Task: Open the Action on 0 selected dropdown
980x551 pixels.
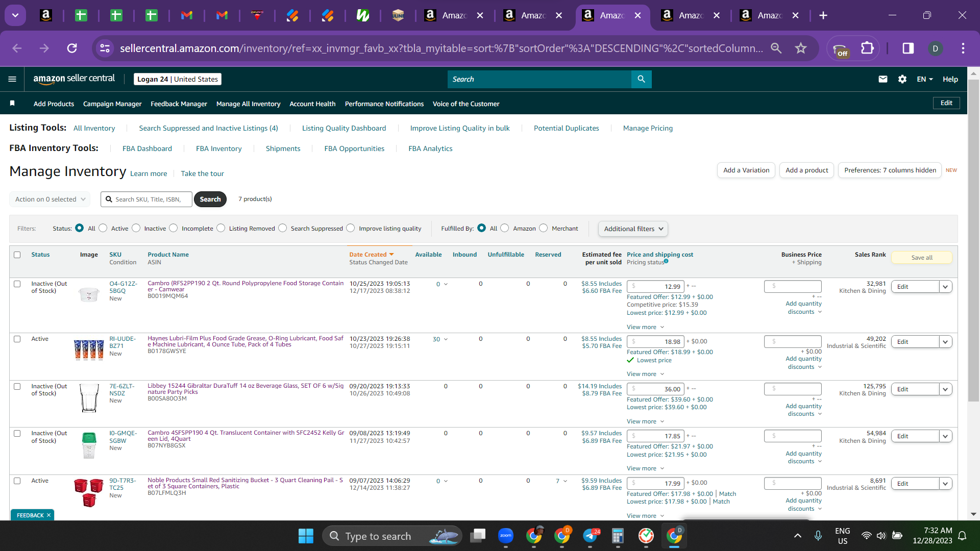Action: 50,199
